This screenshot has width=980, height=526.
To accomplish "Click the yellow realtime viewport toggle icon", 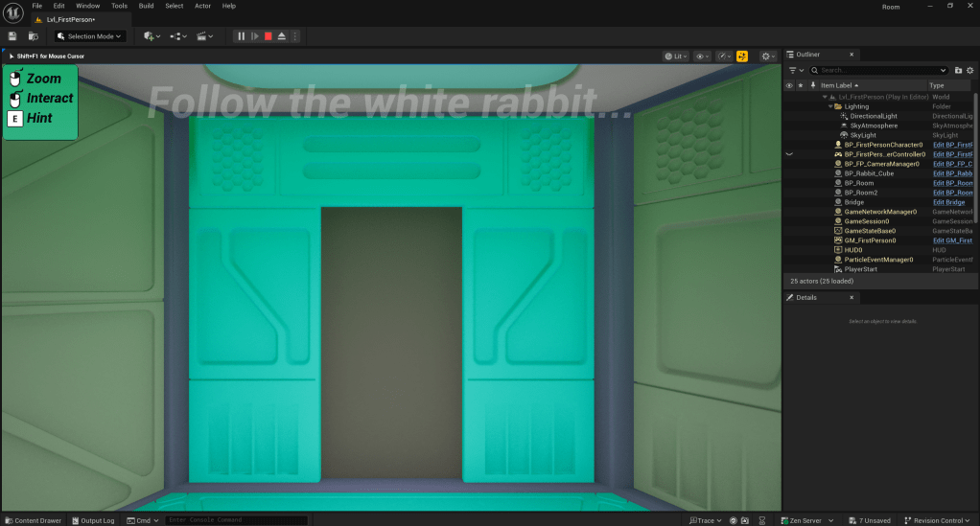I will click(x=742, y=57).
